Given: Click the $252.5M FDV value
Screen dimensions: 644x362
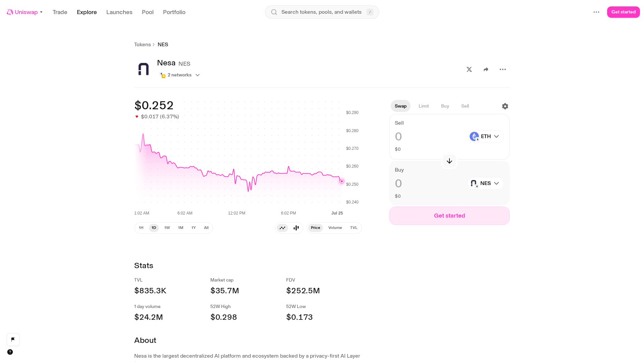Looking at the screenshot, I should 303,291.
